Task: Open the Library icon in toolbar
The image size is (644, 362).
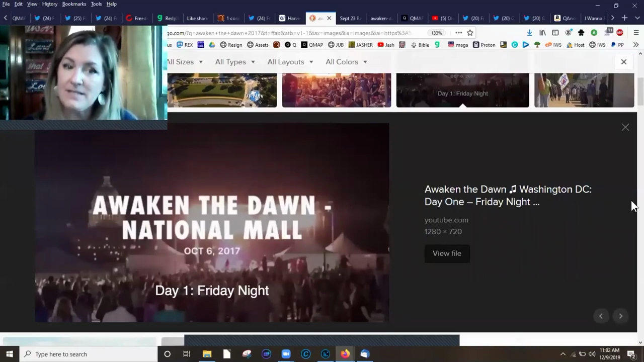Action: pyautogui.click(x=542, y=33)
